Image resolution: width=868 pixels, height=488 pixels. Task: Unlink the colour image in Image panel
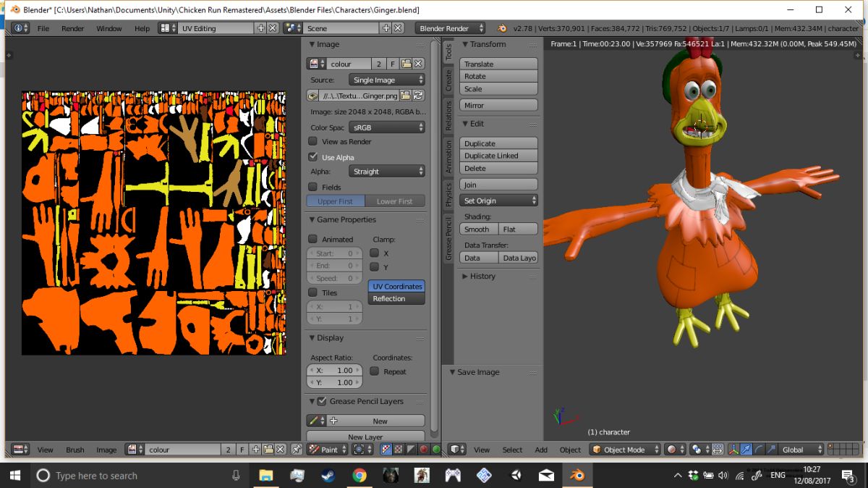418,64
